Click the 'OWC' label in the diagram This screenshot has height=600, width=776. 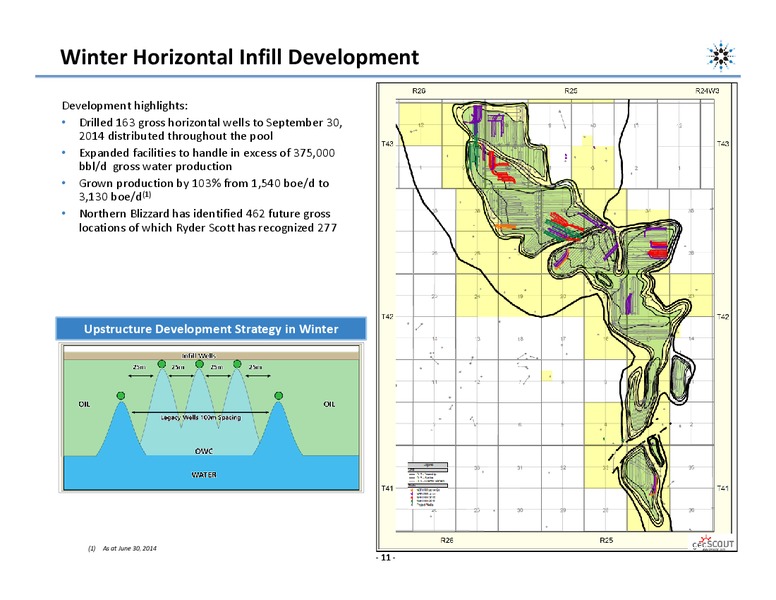coord(204,451)
